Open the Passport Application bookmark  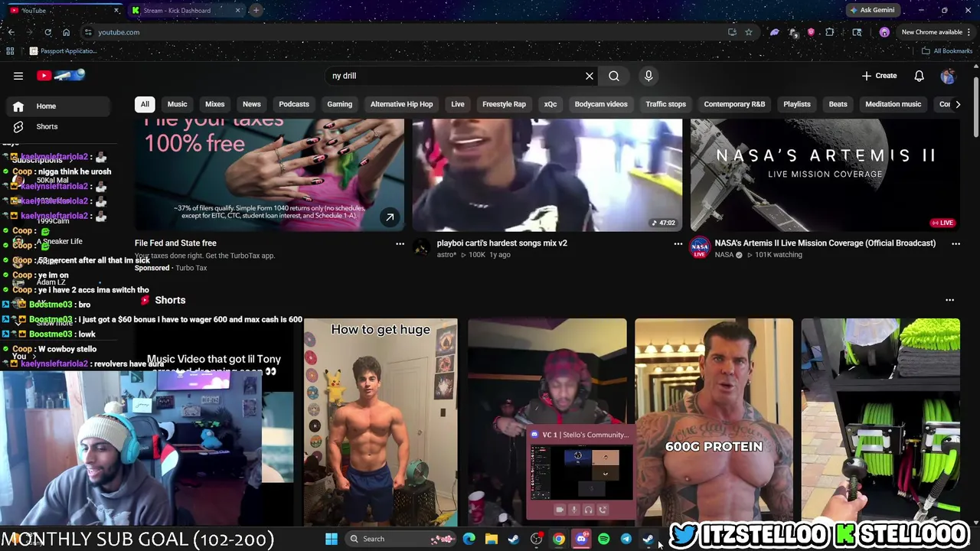point(63,51)
